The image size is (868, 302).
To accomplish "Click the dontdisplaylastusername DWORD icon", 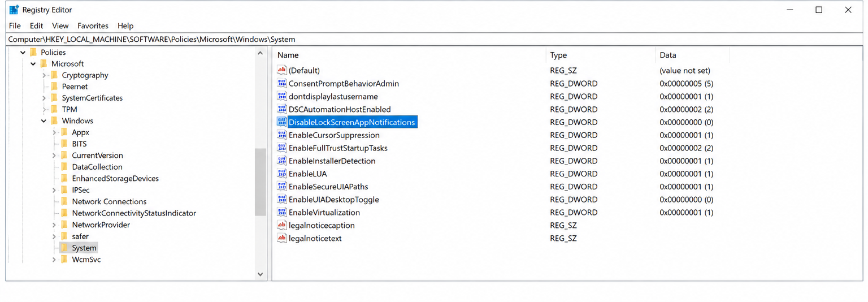I will (282, 96).
